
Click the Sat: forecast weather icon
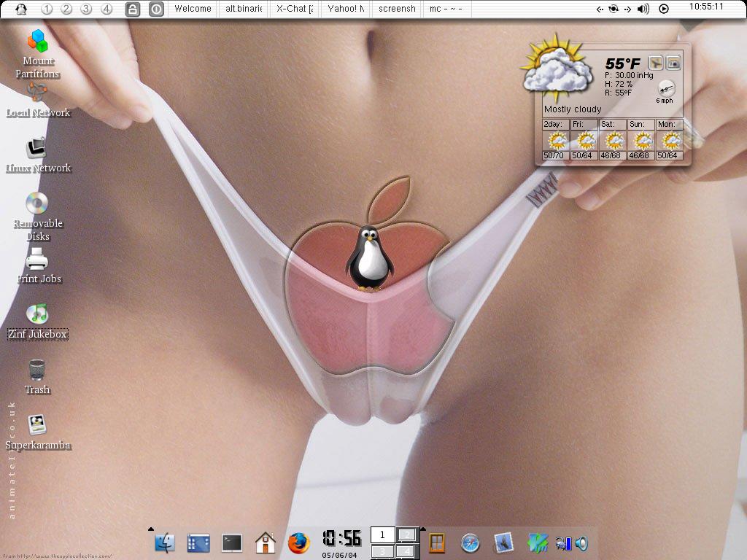[614, 141]
